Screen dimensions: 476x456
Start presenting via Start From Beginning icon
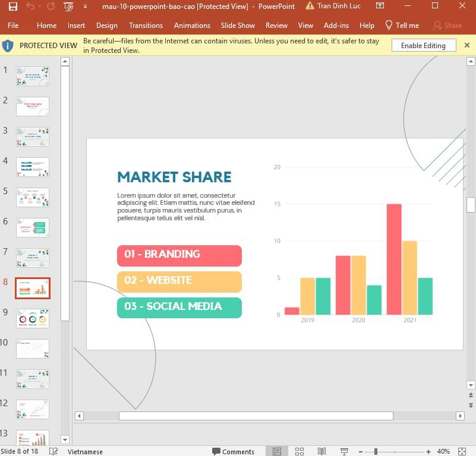[x=67, y=6]
